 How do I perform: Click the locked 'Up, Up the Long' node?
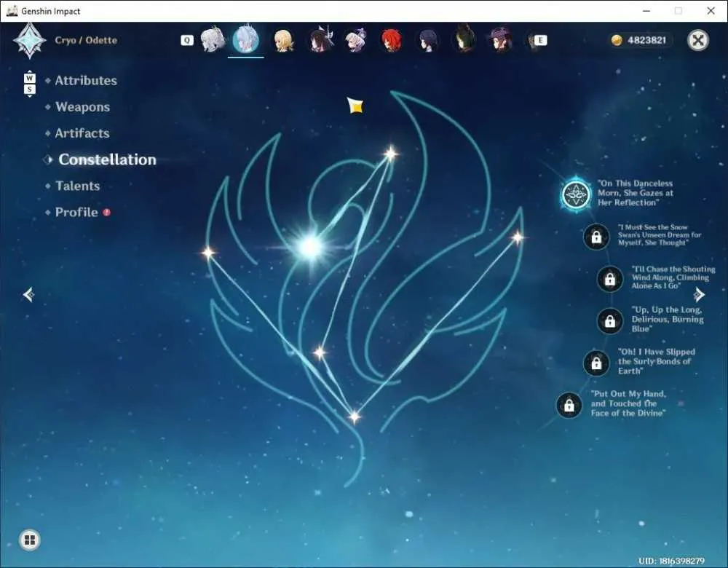tap(609, 320)
